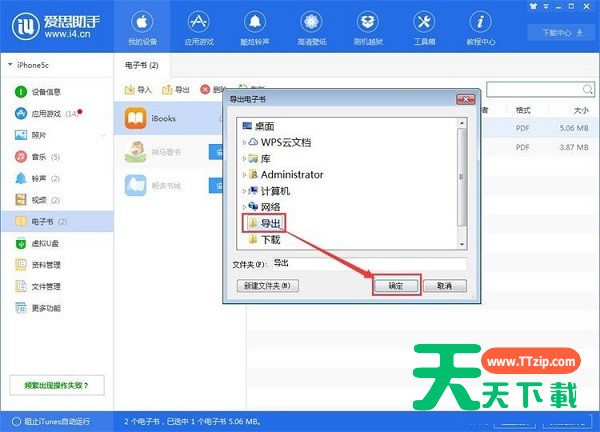Click the 频繁出现操作失败? help link
600x432 pixels.
pos(57,385)
